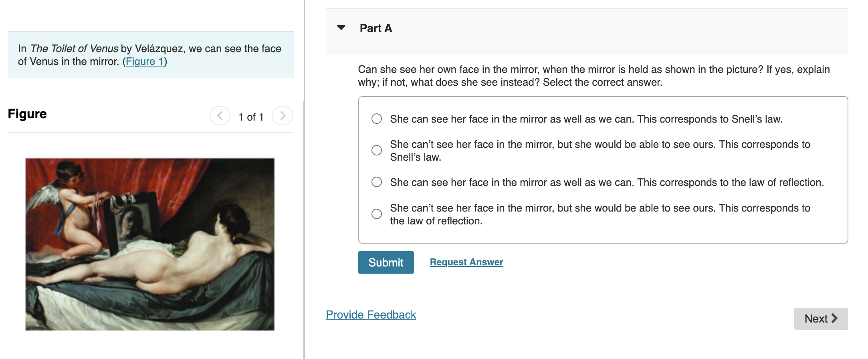Click the answer choices box border area

click(603, 170)
